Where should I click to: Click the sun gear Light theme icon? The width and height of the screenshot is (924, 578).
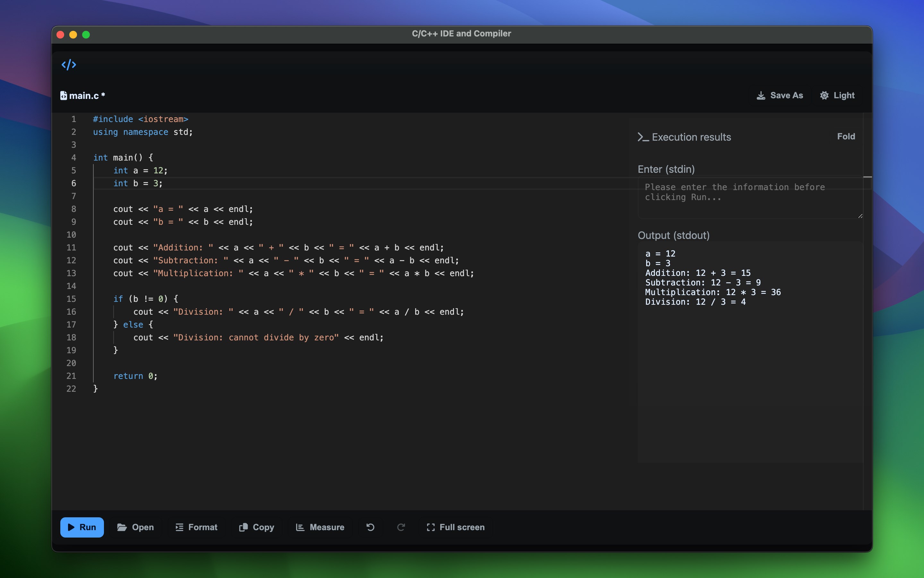click(x=824, y=96)
